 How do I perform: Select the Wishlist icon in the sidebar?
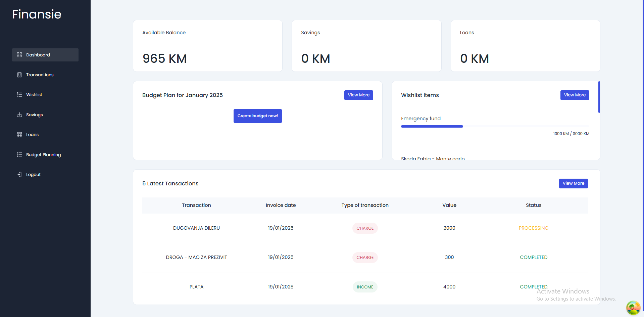[19, 94]
